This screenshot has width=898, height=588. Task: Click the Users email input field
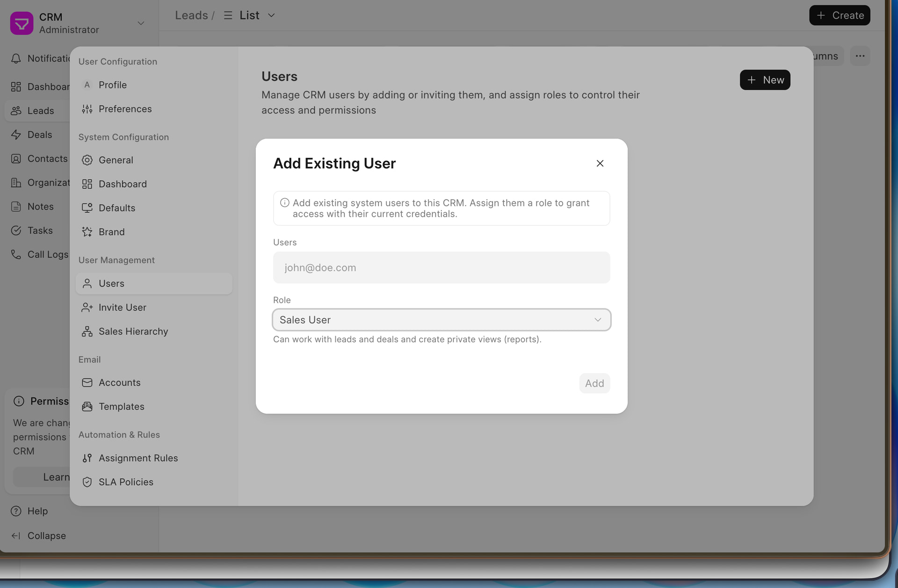[x=442, y=267]
